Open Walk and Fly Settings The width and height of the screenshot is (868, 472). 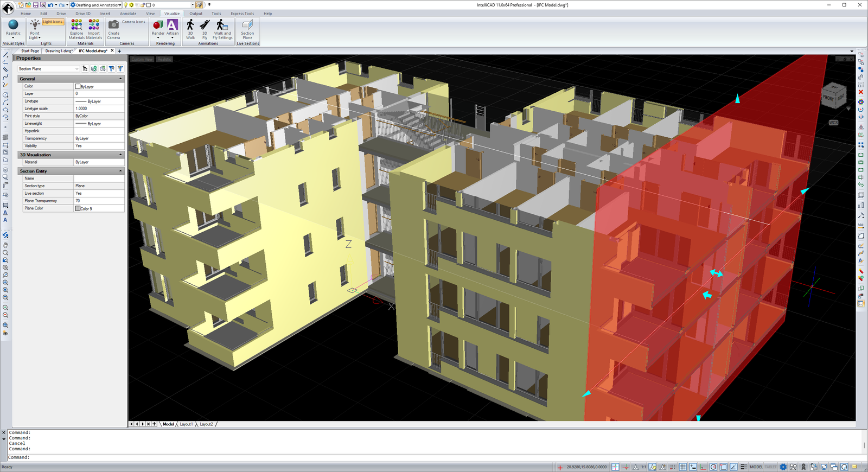pyautogui.click(x=222, y=29)
